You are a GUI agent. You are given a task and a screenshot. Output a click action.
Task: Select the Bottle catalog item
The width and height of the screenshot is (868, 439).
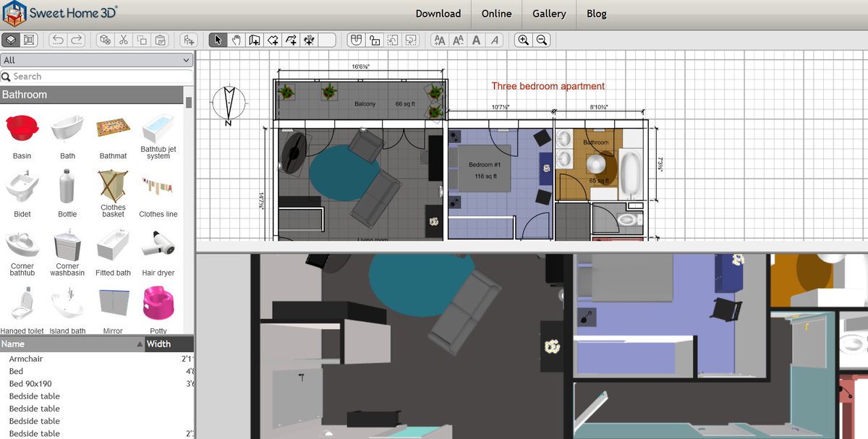tap(67, 193)
